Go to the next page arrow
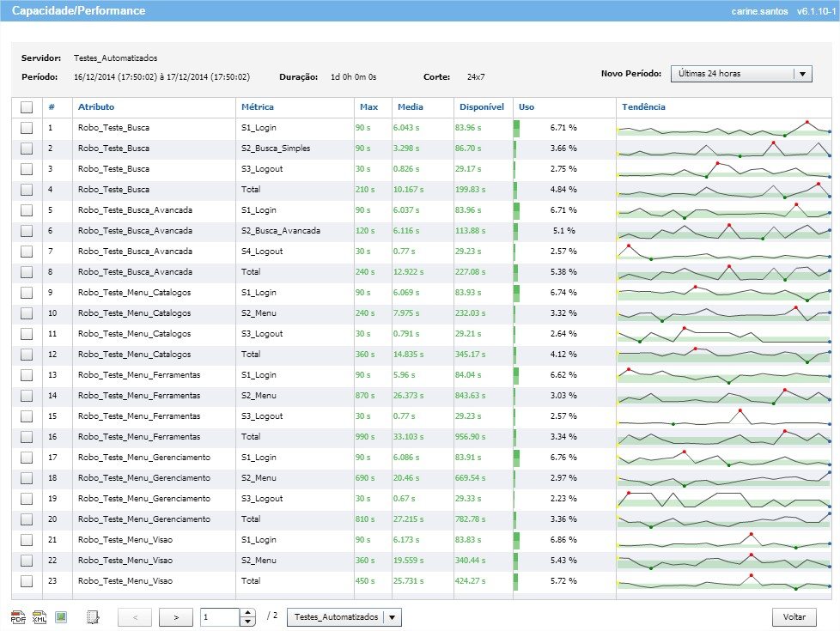Screen dimensions: 840x631 [176, 616]
